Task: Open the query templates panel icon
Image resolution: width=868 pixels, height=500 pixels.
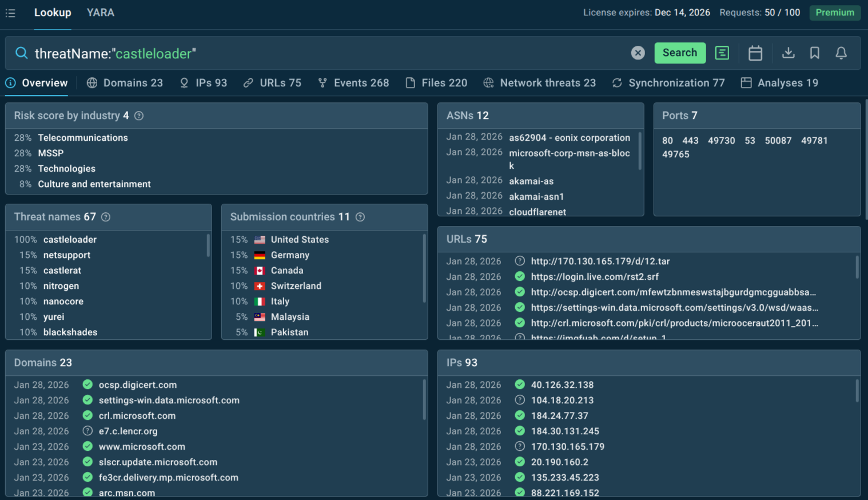Action: pos(722,53)
